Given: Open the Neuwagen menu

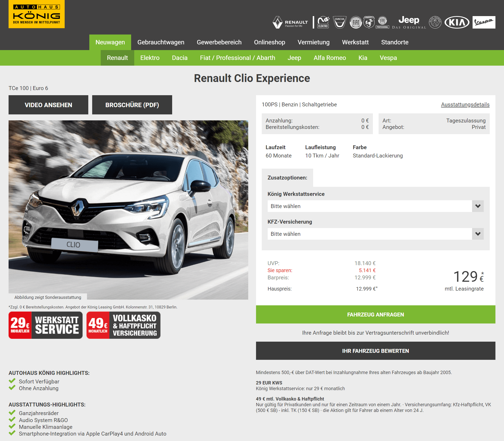Looking at the screenshot, I should 110,42.
